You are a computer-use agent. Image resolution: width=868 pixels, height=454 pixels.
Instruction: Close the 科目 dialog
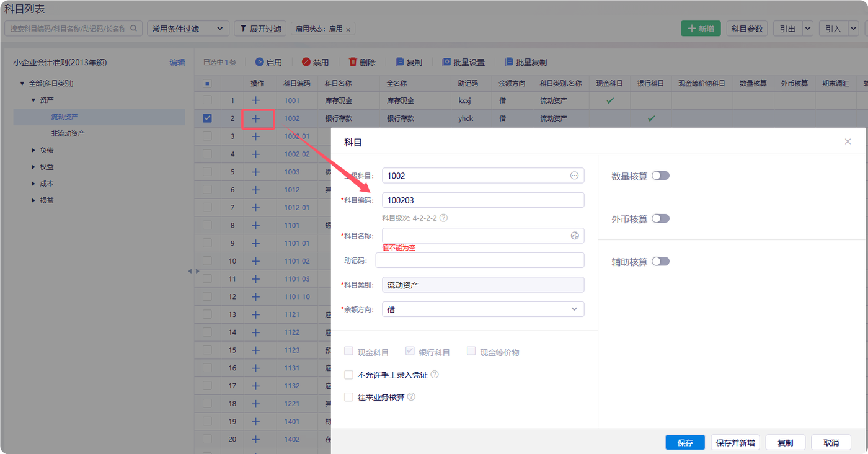848,142
